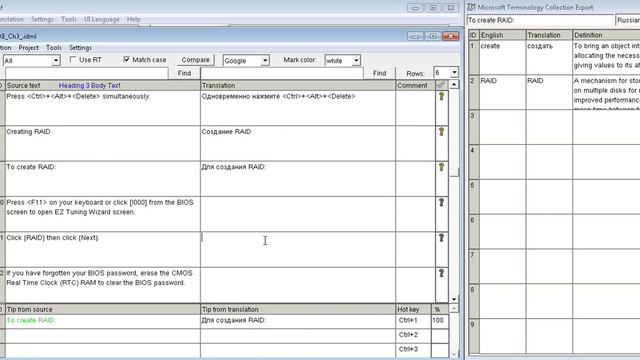The height and width of the screenshot is (360, 640).
Task: Click the Find button next to translation search field
Action: tap(379, 73)
